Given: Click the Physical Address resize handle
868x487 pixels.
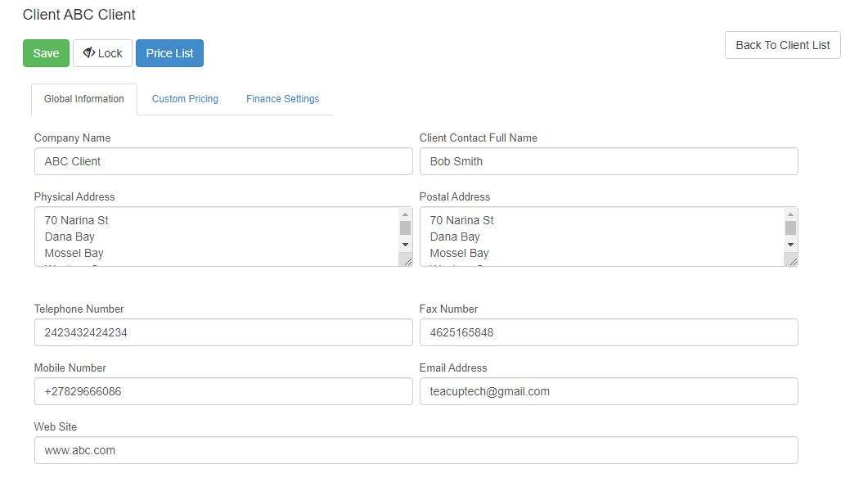Looking at the screenshot, I should pos(406,260).
